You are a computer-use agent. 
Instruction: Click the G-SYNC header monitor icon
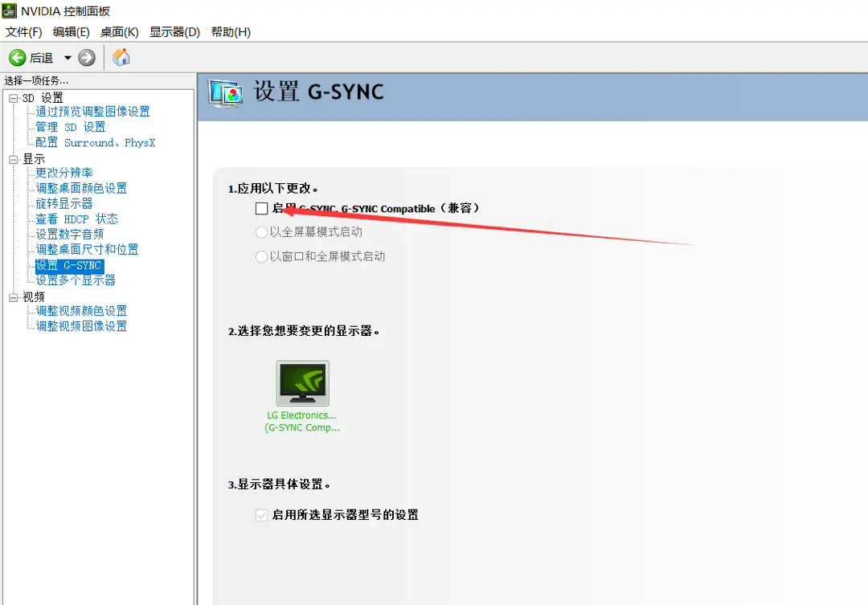(x=225, y=93)
